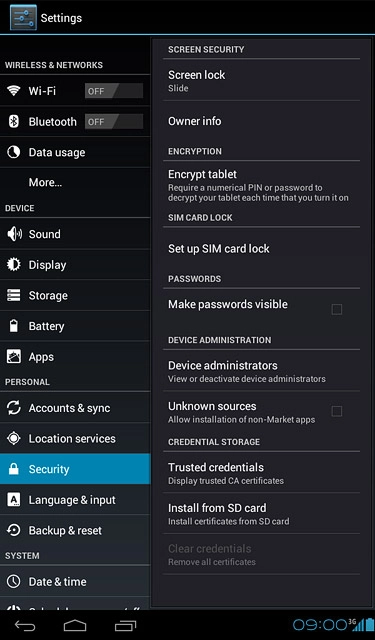The width and height of the screenshot is (375, 640).
Task: Tap the Storage icon in sidebar
Action: (x=14, y=295)
